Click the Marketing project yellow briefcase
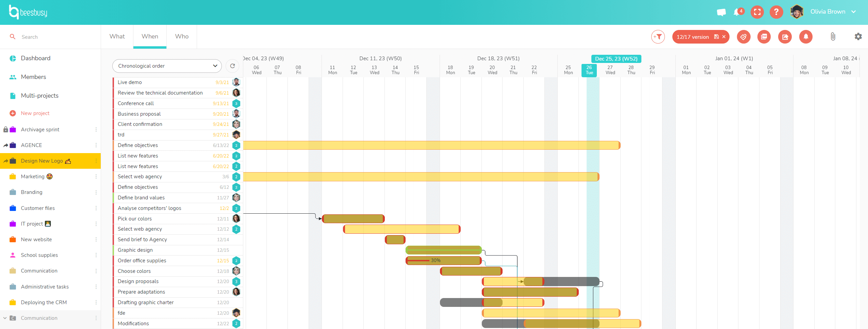Image resolution: width=868 pixels, height=329 pixels. pyautogui.click(x=13, y=177)
